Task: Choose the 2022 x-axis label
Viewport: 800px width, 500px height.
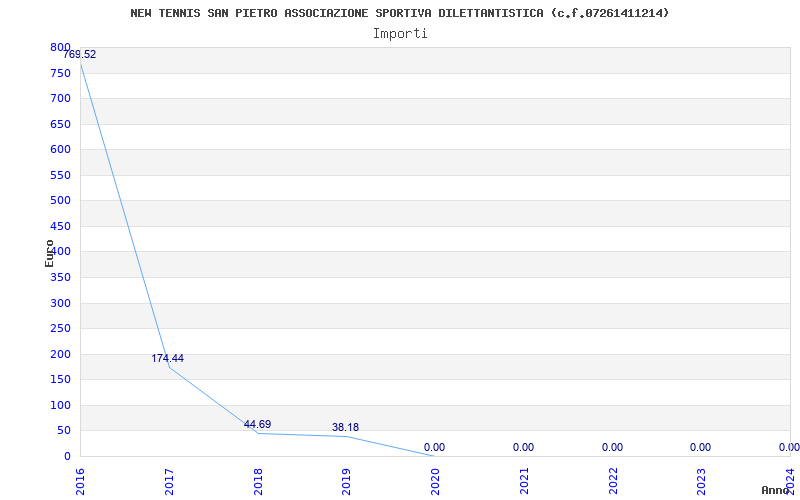Action: [613, 482]
